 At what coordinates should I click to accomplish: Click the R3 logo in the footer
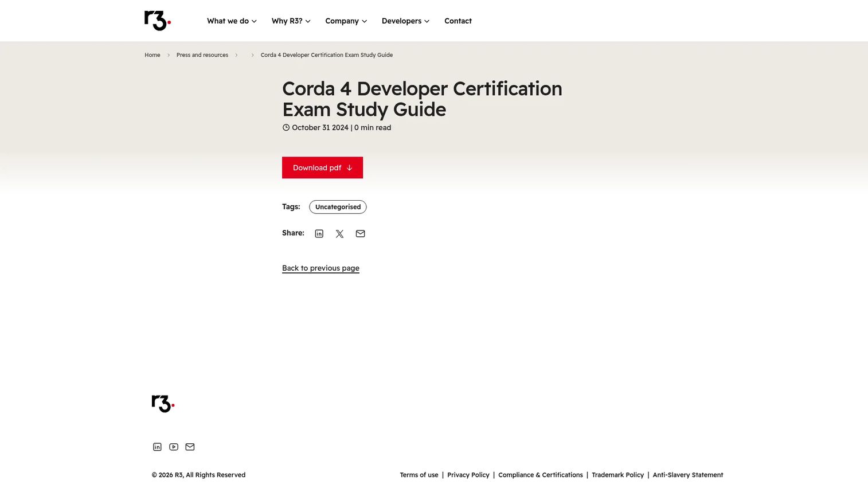click(163, 404)
